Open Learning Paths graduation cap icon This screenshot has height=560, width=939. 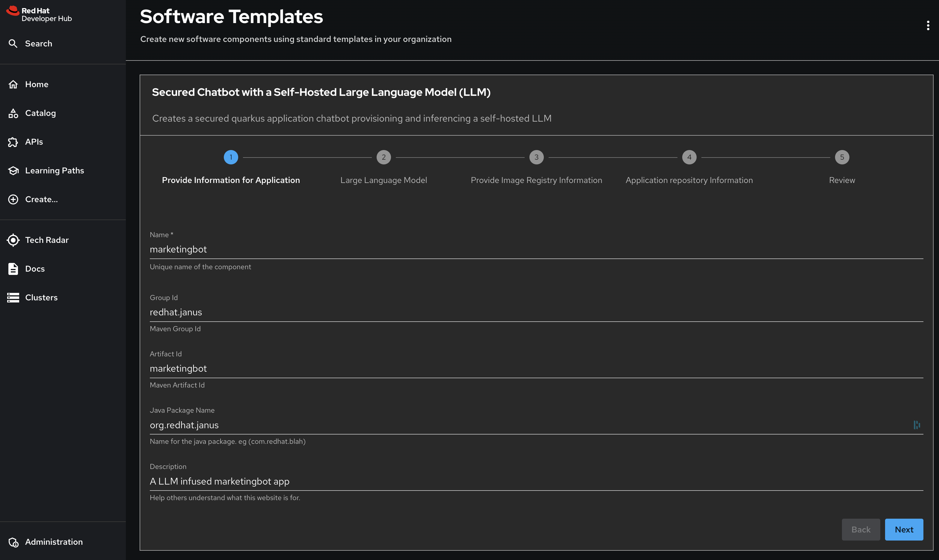tap(13, 171)
